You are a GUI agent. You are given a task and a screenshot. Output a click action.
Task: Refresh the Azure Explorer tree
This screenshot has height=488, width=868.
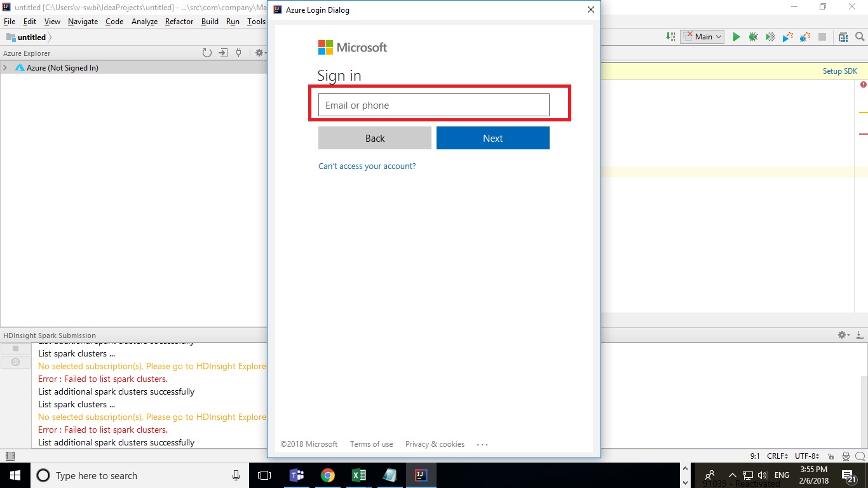point(208,53)
